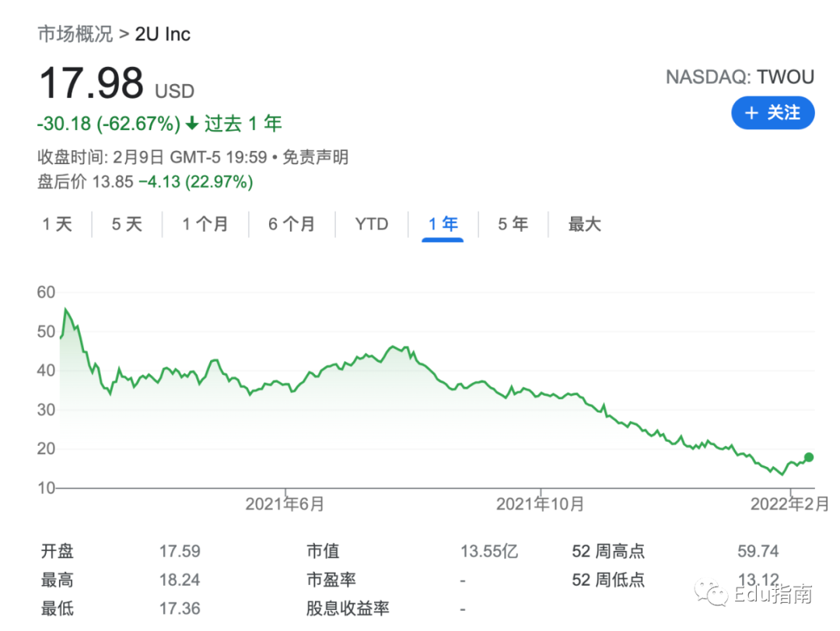Viewport: 840px width, 631px height.
Task: Click the 开盘 value 17.59
Action: (180, 551)
